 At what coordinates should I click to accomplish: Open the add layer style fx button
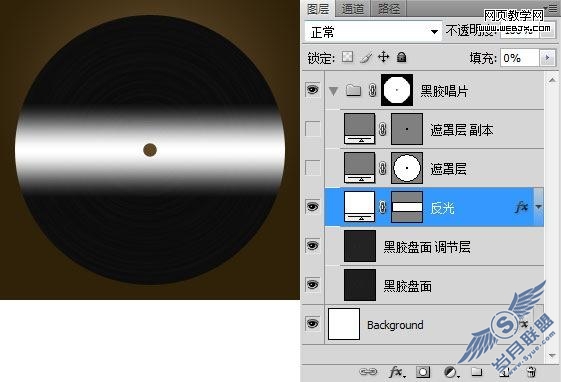396,372
